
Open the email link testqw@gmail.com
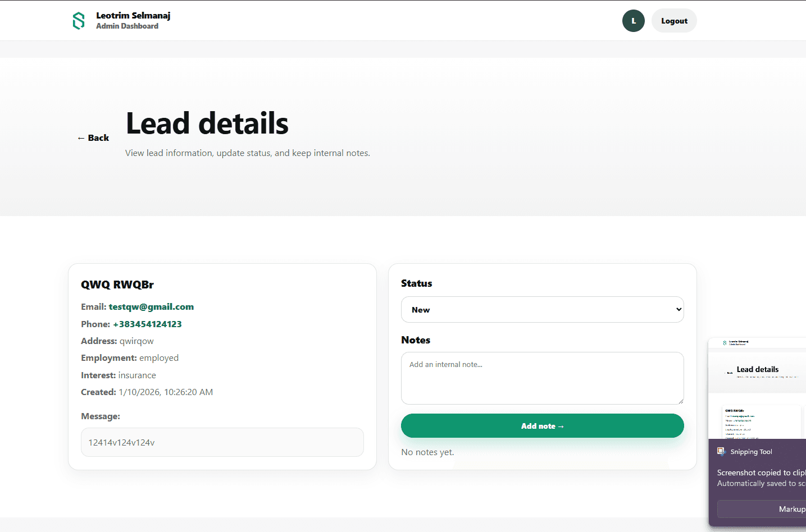click(151, 306)
